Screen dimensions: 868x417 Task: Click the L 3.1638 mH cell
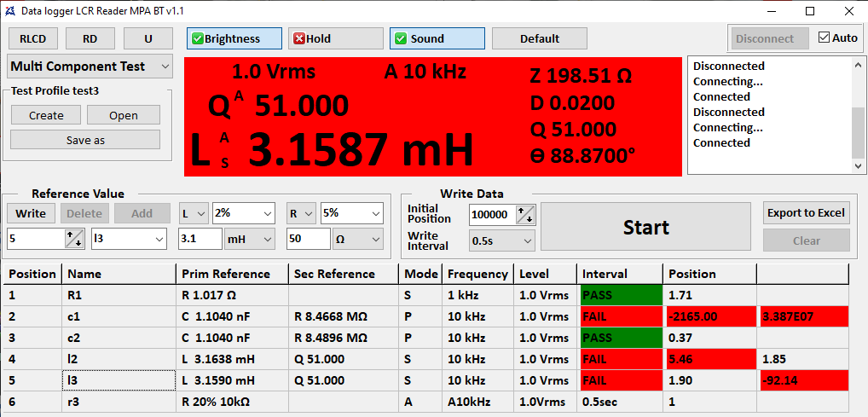click(232, 359)
